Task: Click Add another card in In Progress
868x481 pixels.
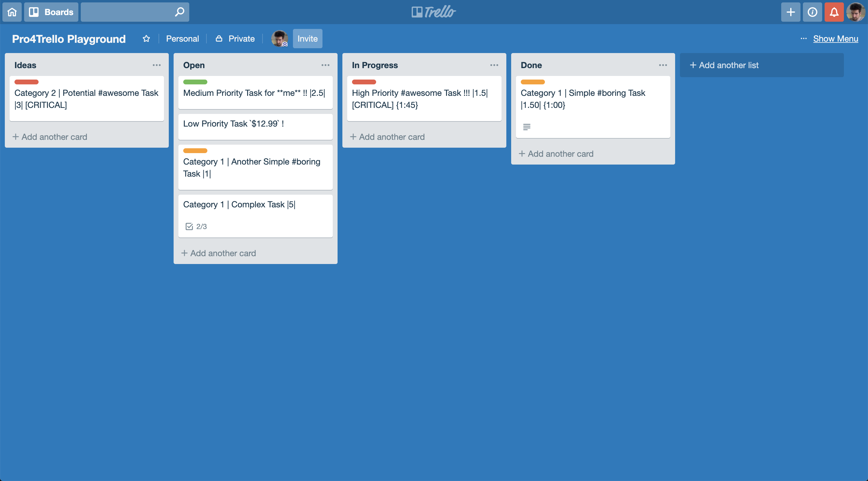Action: coord(387,137)
